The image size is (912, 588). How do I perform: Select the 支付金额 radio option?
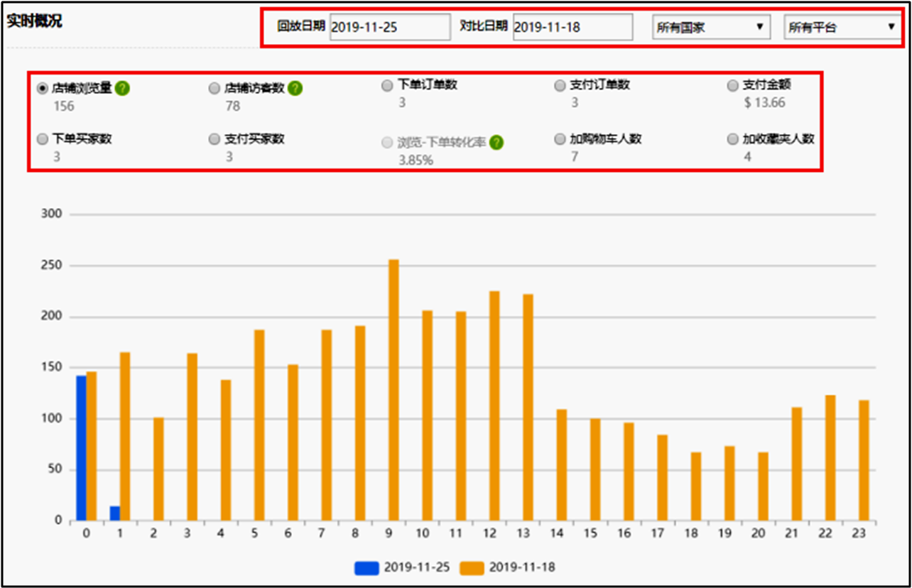click(x=733, y=85)
